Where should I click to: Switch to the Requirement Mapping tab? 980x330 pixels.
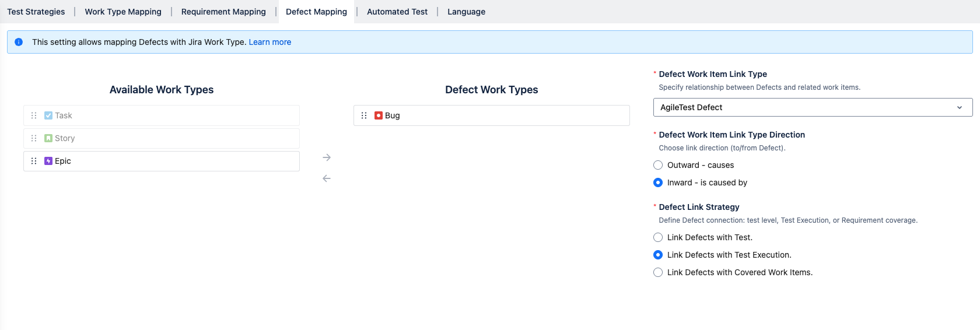223,12
